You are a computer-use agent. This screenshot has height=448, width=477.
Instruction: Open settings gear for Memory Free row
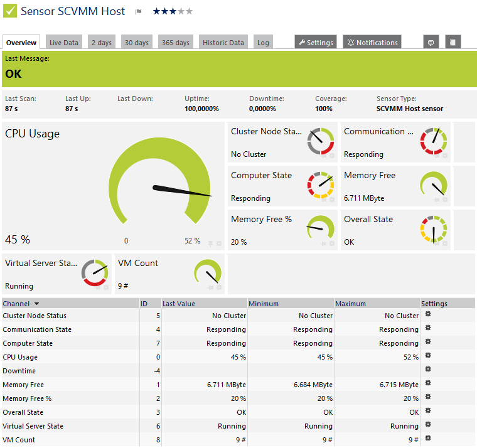pyautogui.click(x=428, y=383)
